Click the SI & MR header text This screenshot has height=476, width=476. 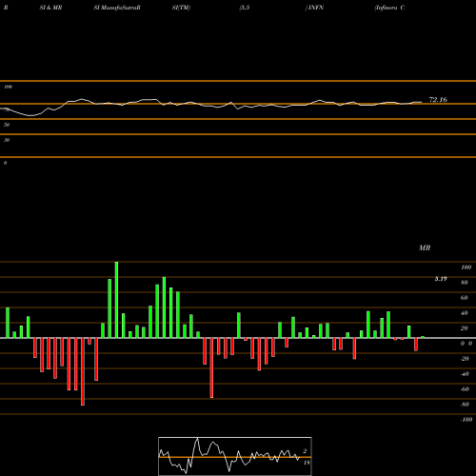[x=50, y=8]
